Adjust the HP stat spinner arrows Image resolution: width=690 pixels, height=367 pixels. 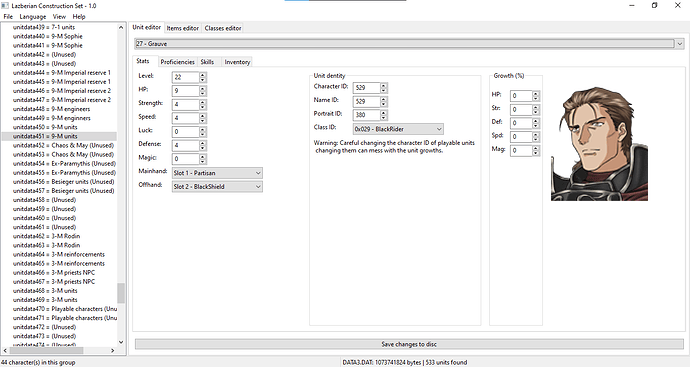point(202,91)
